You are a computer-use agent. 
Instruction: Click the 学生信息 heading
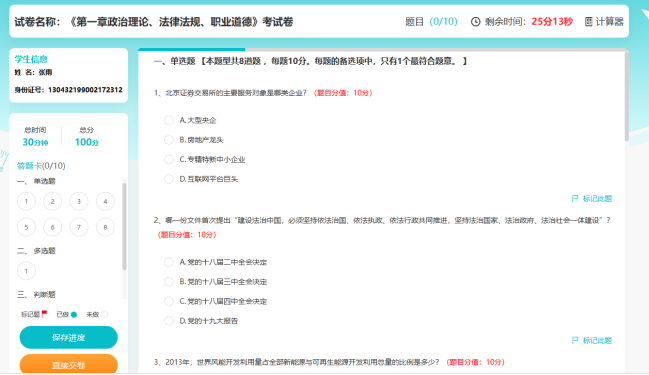31,59
